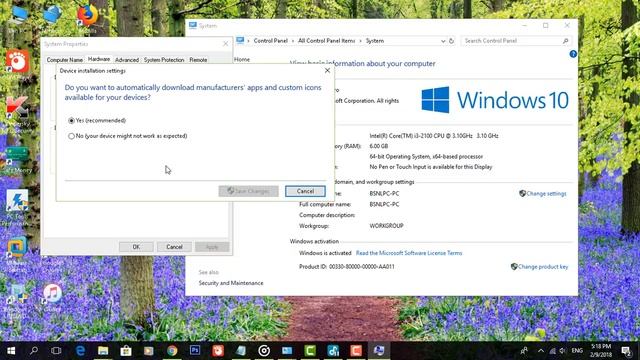Switch to the Remote tab
This screenshot has width=640, height=360.
198,60
